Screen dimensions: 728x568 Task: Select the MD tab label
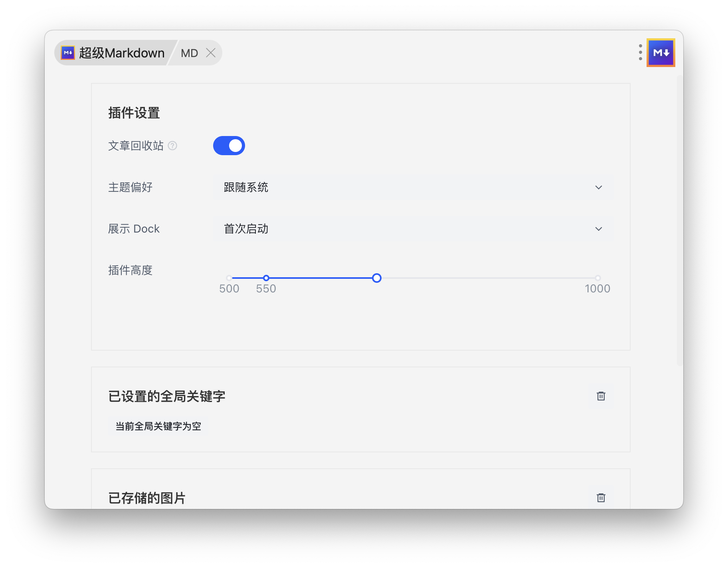[x=189, y=53]
